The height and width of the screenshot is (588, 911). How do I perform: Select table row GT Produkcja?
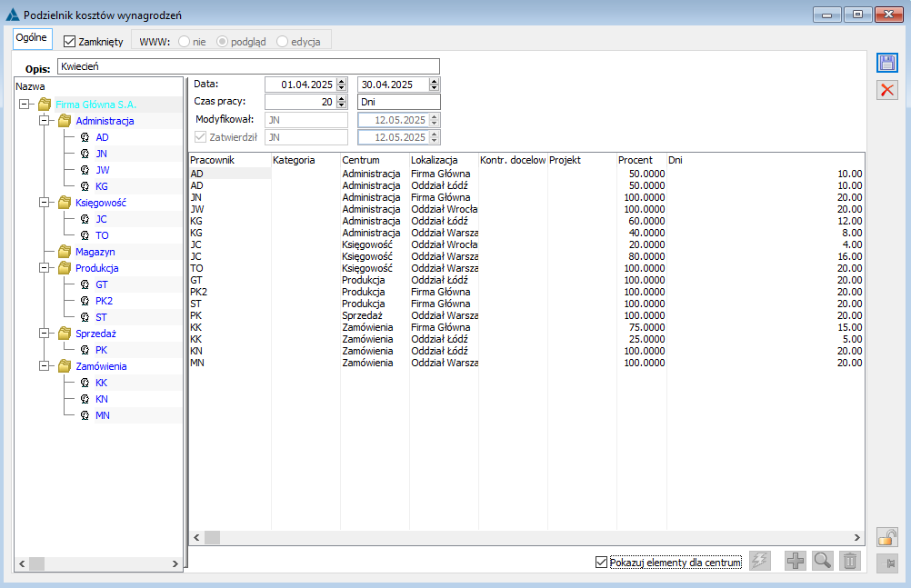[526, 280]
